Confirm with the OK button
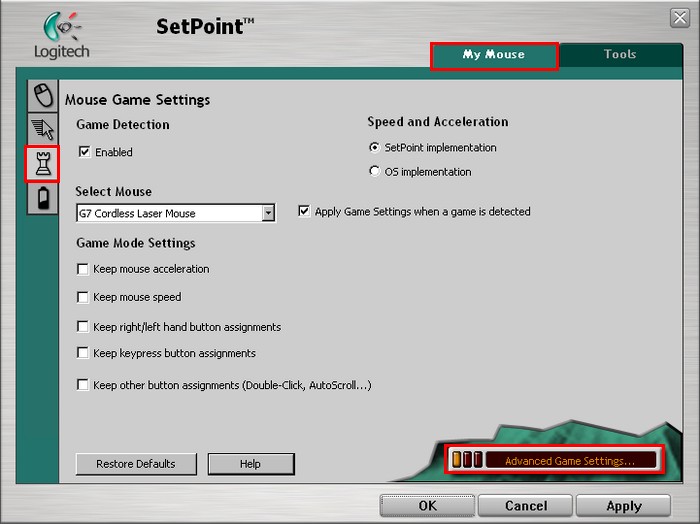Image resolution: width=700 pixels, height=524 pixels. click(x=427, y=506)
